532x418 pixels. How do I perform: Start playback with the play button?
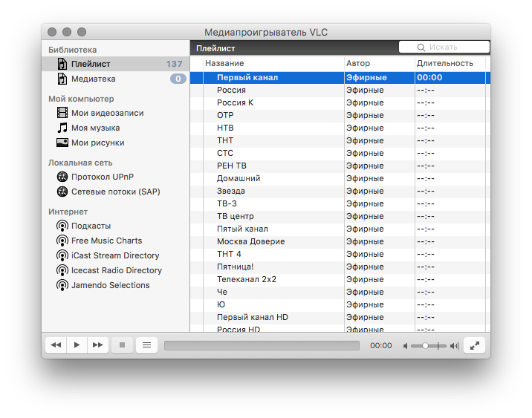point(77,345)
